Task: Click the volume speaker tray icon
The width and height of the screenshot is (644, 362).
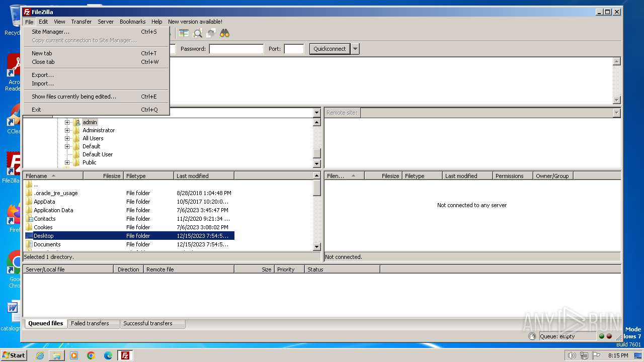Action: pos(572,355)
